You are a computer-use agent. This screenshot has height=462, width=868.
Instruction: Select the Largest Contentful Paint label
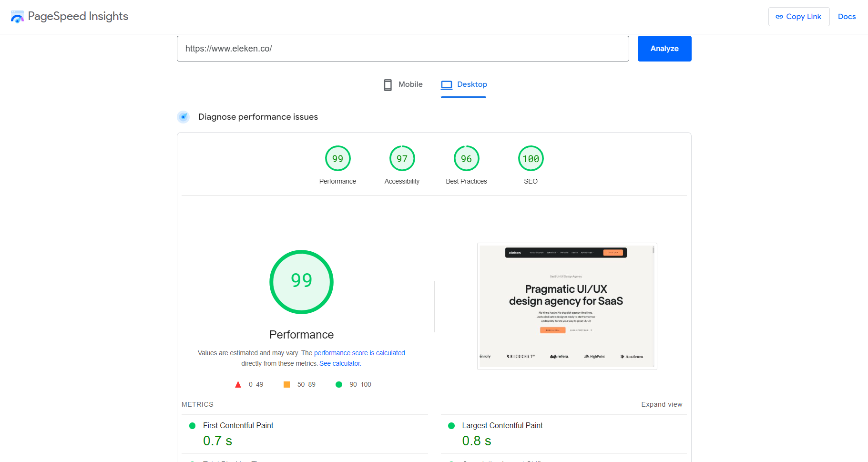tap(502, 425)
